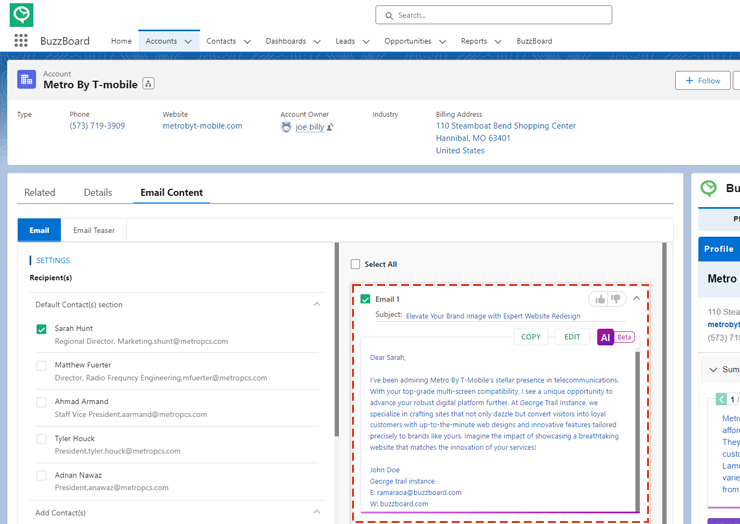Open the Reports dropdown chevron
Image resolution: width=740 pixels, height=524 pixels.
[497, 42]
